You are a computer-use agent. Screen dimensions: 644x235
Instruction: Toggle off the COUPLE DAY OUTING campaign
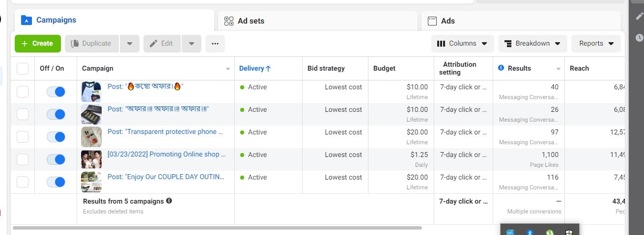(x=56, y=182)
